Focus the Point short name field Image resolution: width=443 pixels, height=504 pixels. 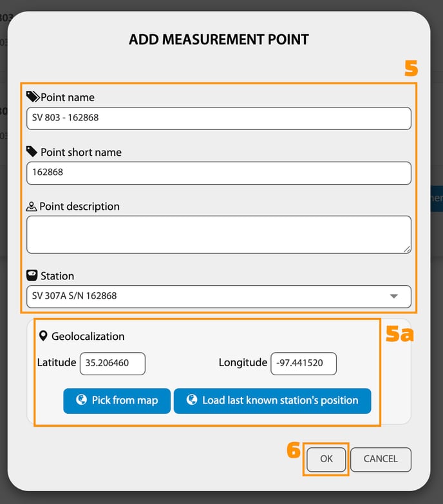[218, 173]
